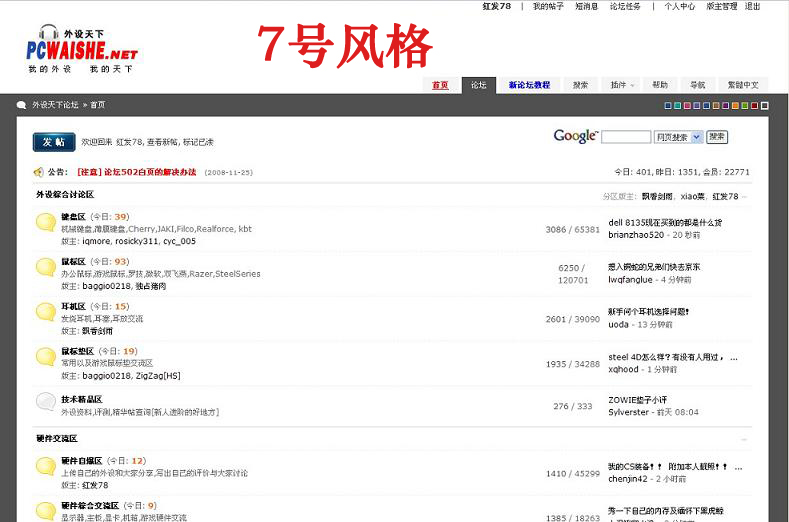Click the Google search text field
Viewport: 789px width, 522px height.
point(626,137)
